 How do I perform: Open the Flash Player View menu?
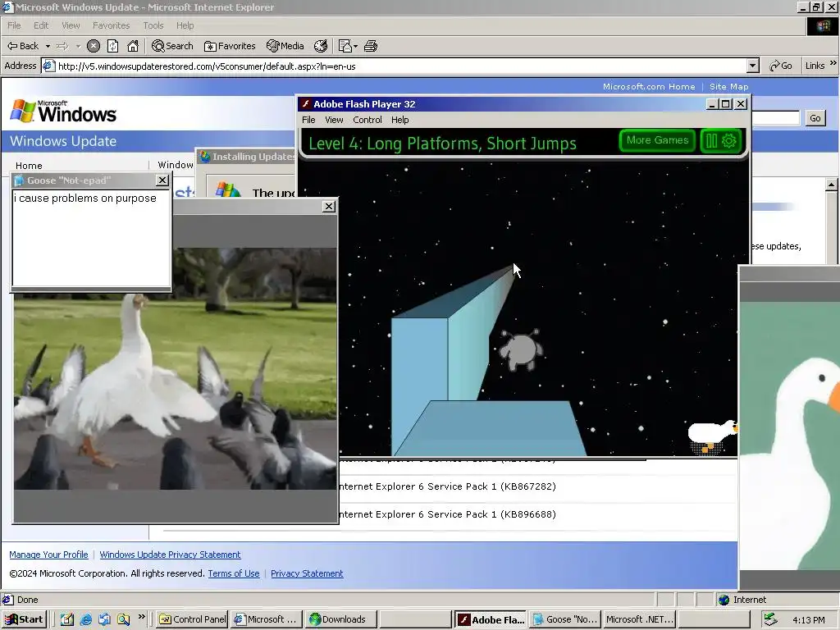click(334, 120)
